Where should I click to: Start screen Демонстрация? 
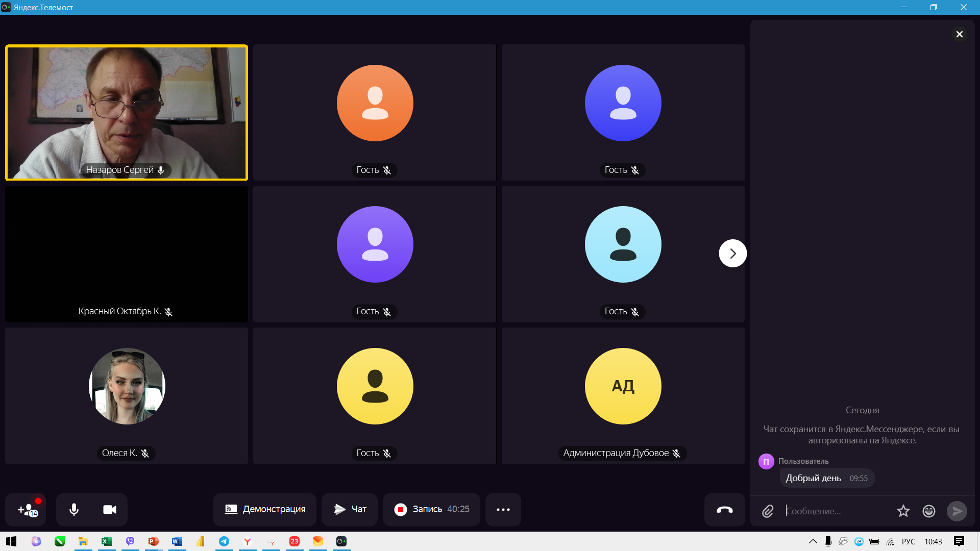(265, 510)
